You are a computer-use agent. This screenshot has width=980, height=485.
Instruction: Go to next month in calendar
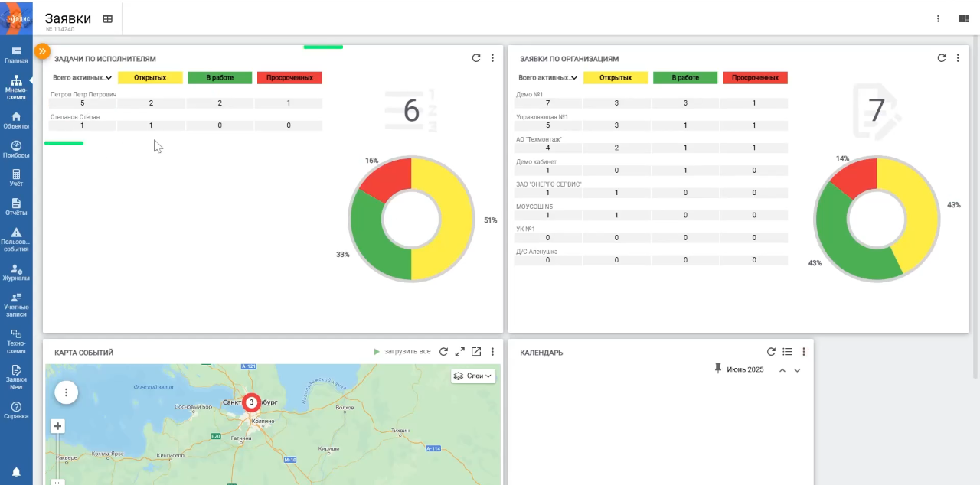[x=797, y=370]
